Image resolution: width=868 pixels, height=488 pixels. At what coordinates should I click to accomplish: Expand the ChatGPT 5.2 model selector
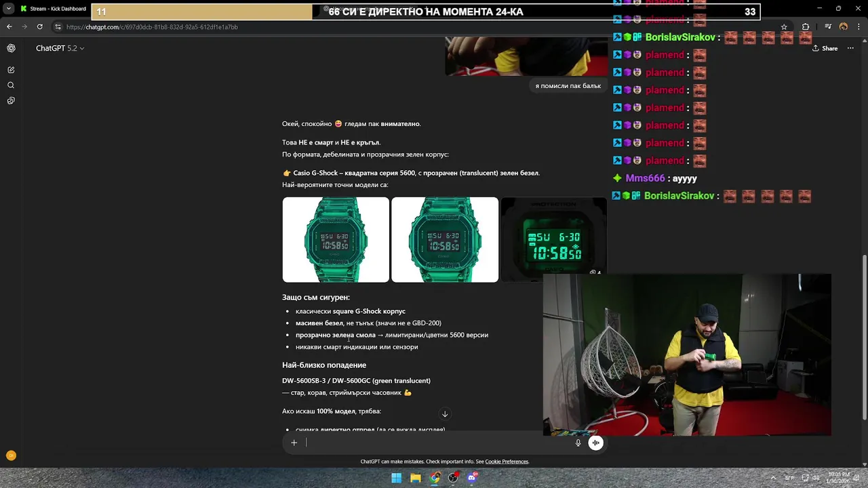click(60, 48)
